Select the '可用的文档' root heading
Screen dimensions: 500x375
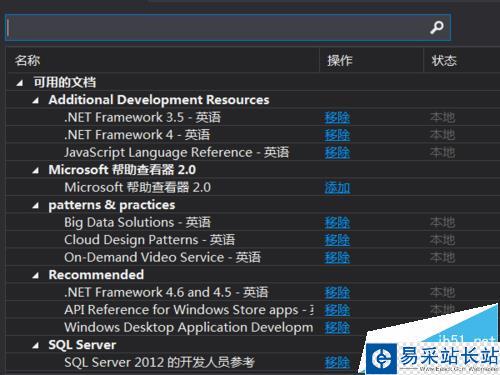click(x=65, y=82)
